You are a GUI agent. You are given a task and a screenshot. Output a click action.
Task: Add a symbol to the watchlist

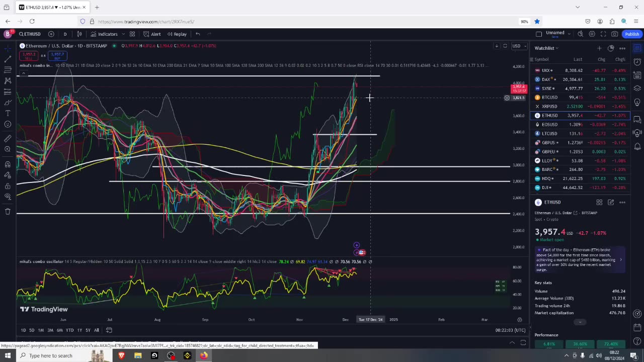599,48
